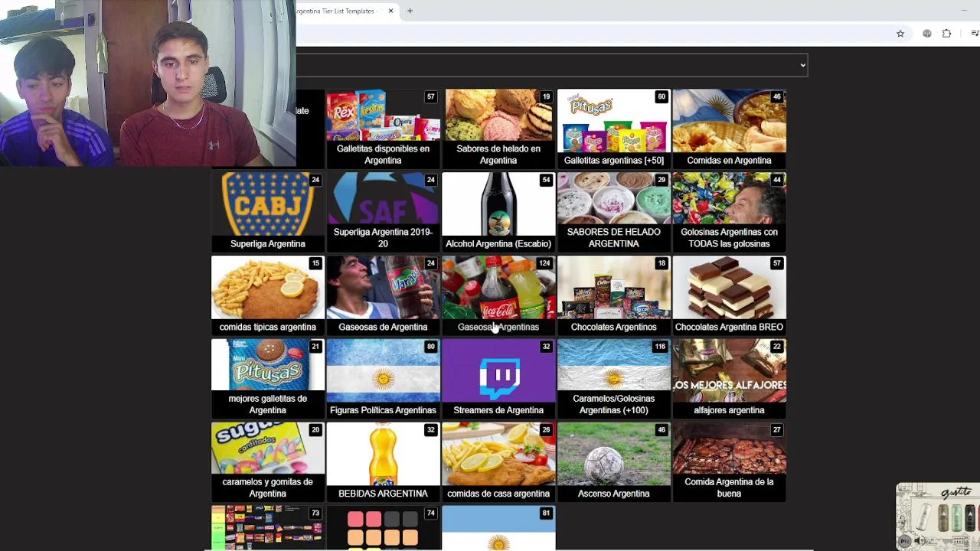Open caramelos y gomitas de Argentina template
980x551 pixels.
click(268, 462)
